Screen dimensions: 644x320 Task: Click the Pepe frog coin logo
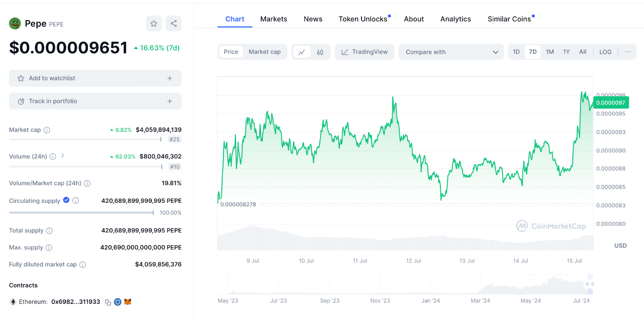pos(15,23)
